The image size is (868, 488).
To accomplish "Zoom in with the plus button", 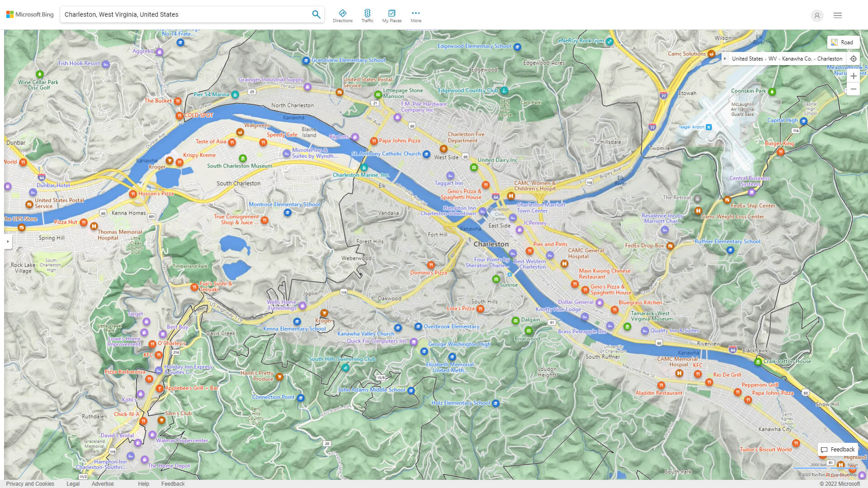I will (x=853, y=76).
